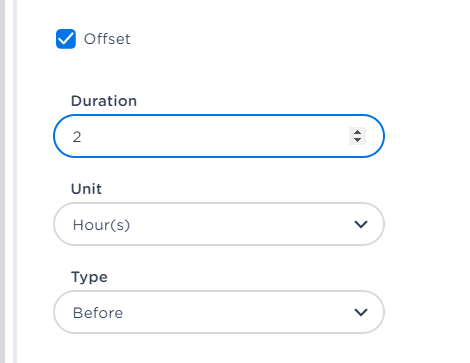Image resolution: width=470 pixels, height=363 pixels.
Task: Open the Type dropdown showing Before
Action: tap(219, 312)
